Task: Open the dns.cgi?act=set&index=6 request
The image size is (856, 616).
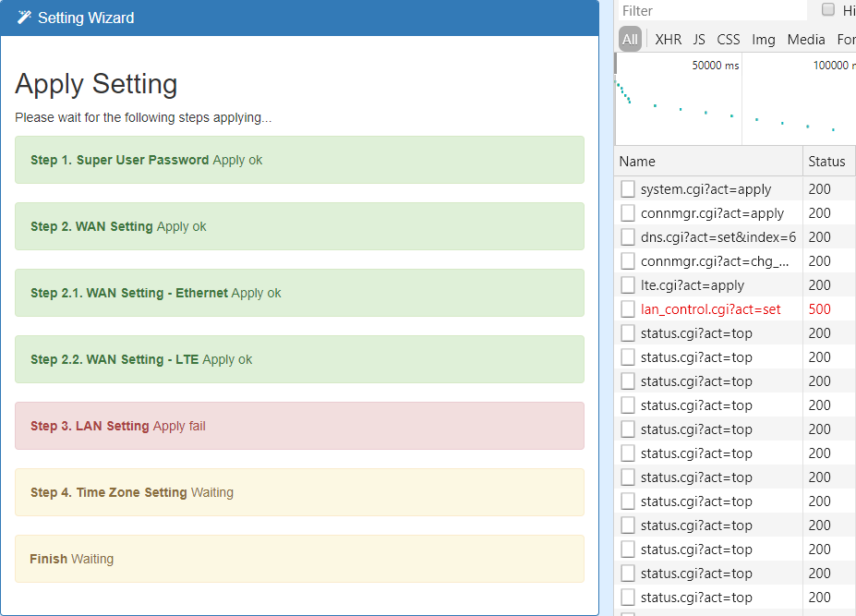Action: pyautogui.click(x=717, y=237)
